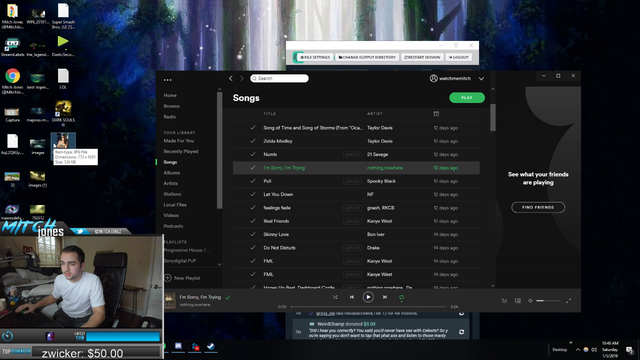This screenshot has width=640, height=360.
Task: Click FILE SETTINGS in the background window
Action: [315, 57]
